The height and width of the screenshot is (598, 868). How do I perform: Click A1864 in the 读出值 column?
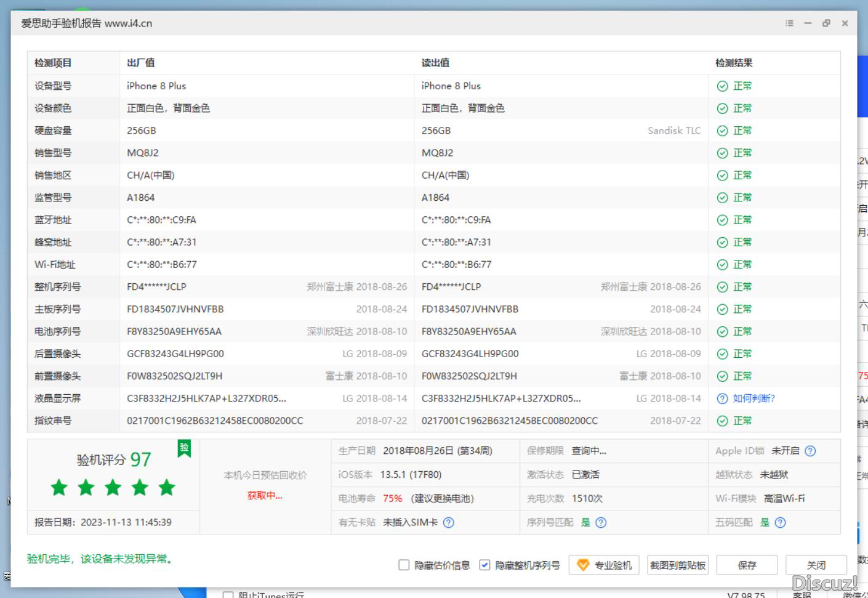point(435,198)
